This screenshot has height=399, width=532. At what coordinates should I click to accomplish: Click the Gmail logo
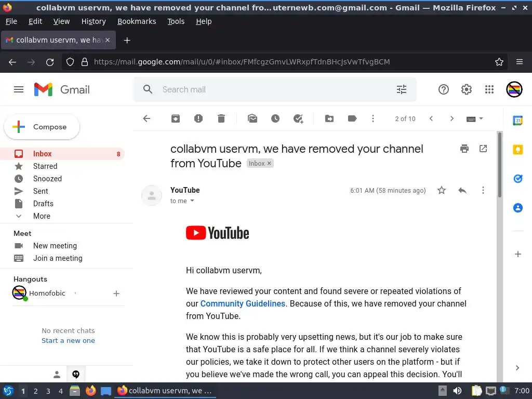pyautogui.click(x=62, y=89)
